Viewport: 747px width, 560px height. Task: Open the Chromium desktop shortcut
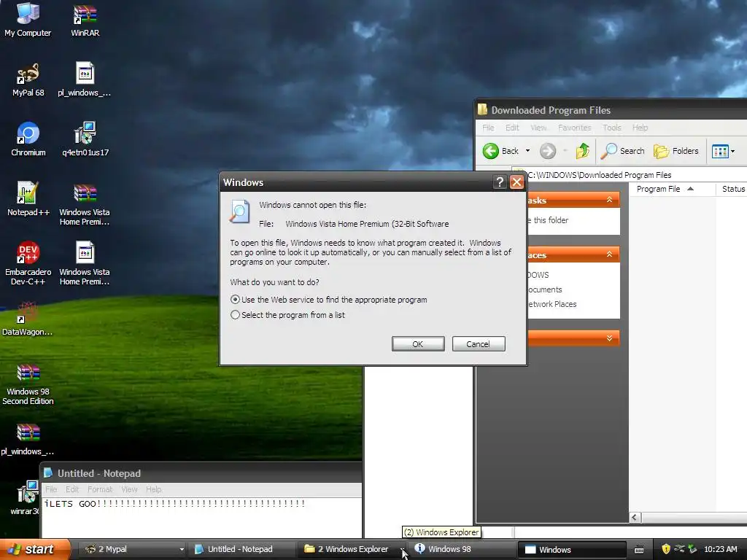pyautogui.click(x=28, y=139)
